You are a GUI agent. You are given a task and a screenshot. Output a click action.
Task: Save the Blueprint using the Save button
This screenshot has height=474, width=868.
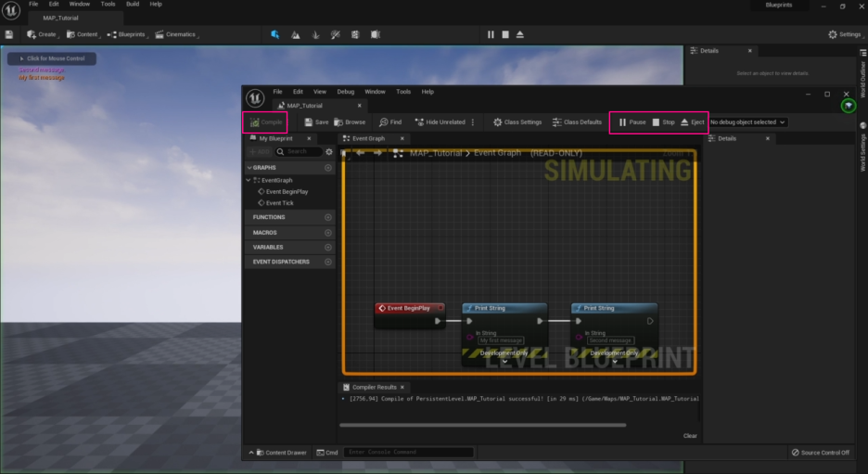point(316,122)
